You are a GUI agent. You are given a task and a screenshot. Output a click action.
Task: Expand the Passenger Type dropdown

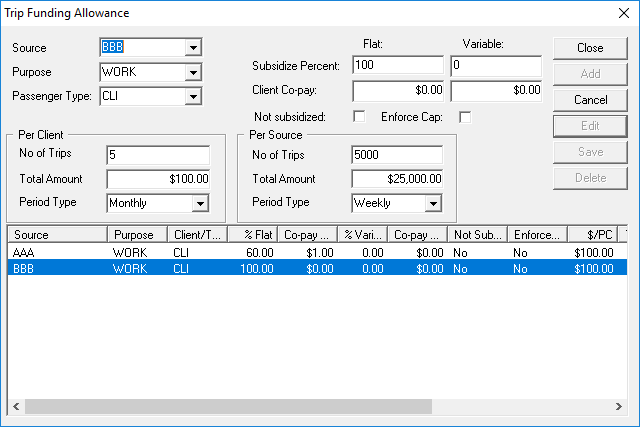point(193,97)
